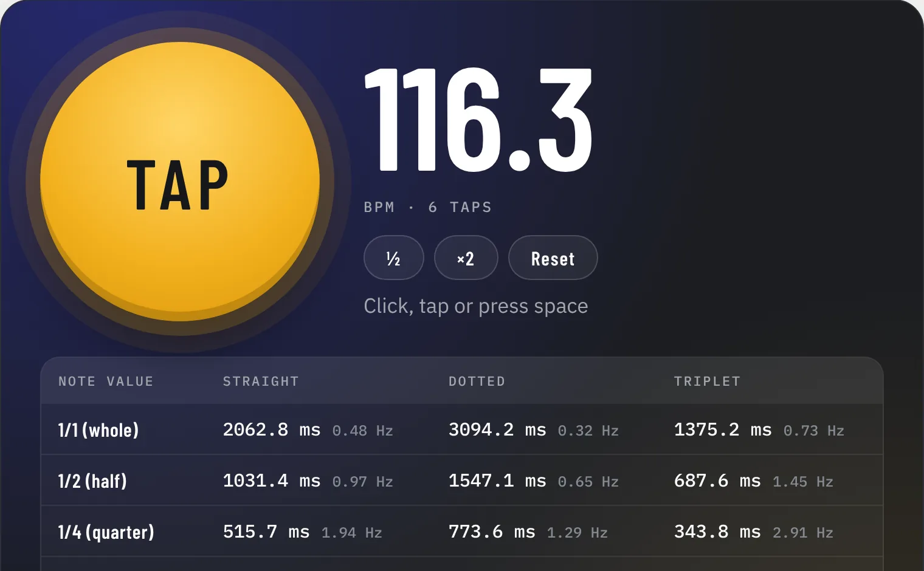The image size is (924, 571).
Task: Reset the tap tempo counter
Action: pyautogui.click(x=553, y=258)
